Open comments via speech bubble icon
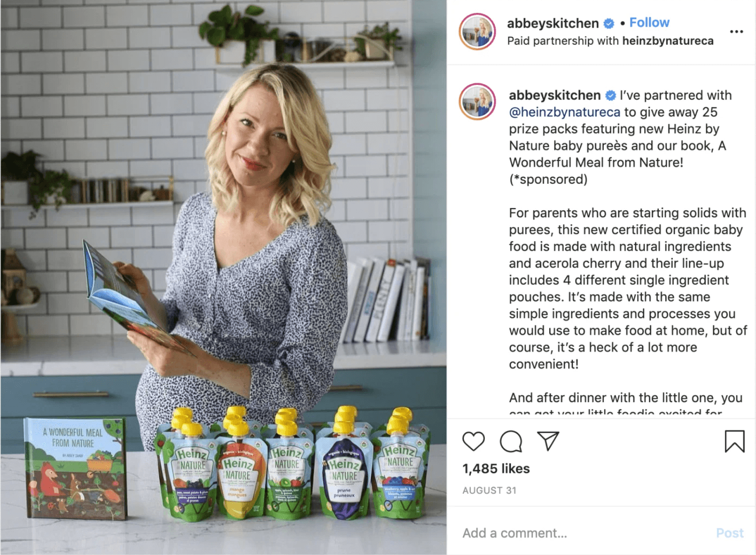This screenshot has height=555, width=756. coord(511,442)
